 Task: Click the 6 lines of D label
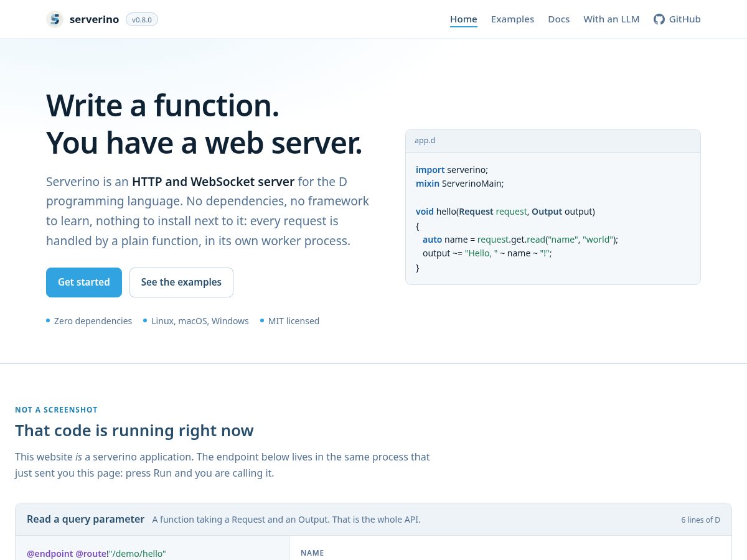coord(700,520)
